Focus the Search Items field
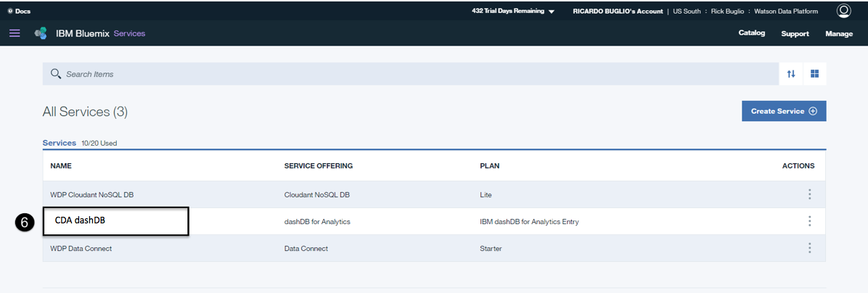This screenshot has height=293, width=868. click(411, 73)
